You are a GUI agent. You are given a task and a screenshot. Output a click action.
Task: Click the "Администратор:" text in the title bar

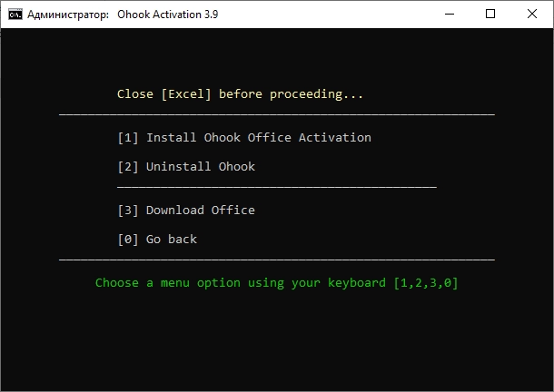69,15
